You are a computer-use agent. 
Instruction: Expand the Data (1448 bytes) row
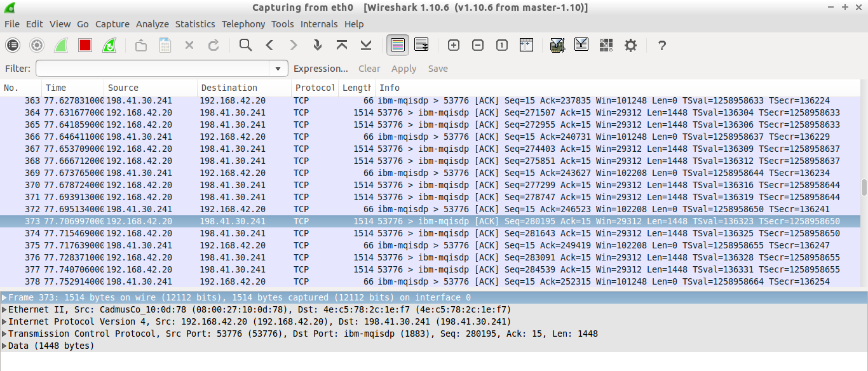pos(4,346)
